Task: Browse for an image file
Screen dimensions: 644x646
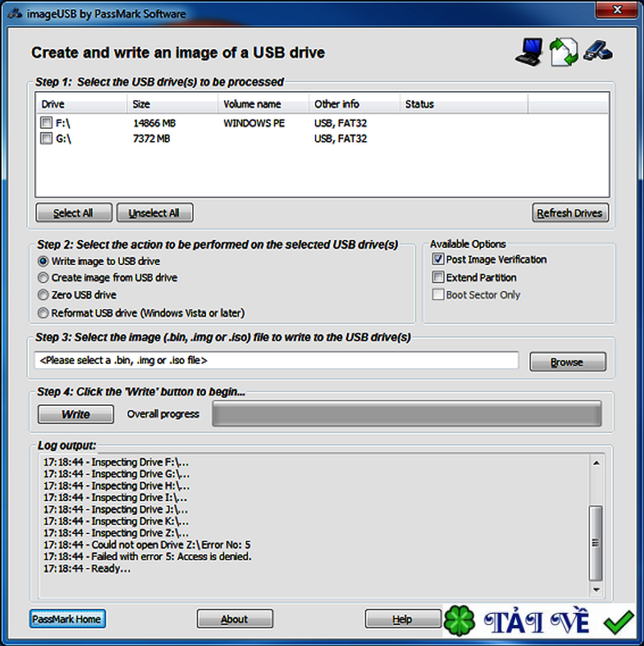Action: coord(568,362)
